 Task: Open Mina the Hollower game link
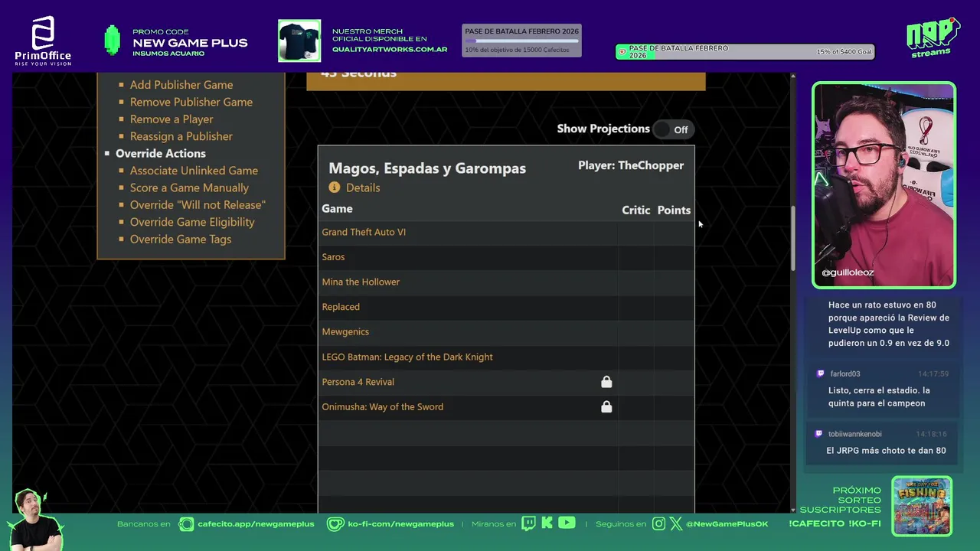(x=361, y=282)
